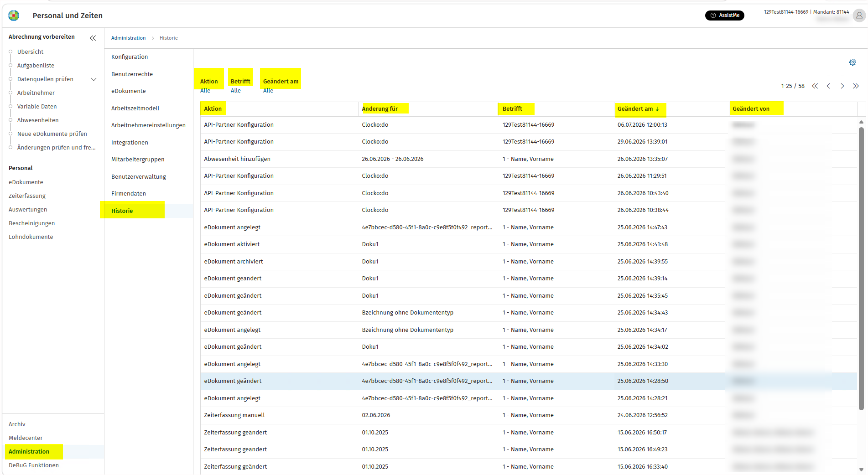Go to next page of results
The width and height of the screenshot is (868, 475).
point(842,86)
